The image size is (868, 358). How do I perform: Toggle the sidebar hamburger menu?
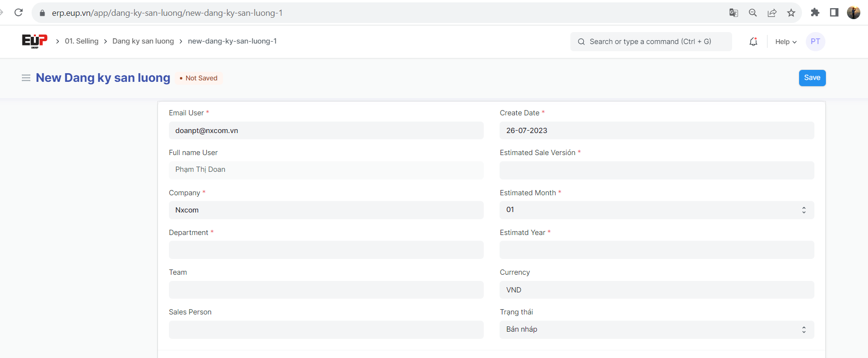(26, 78)
